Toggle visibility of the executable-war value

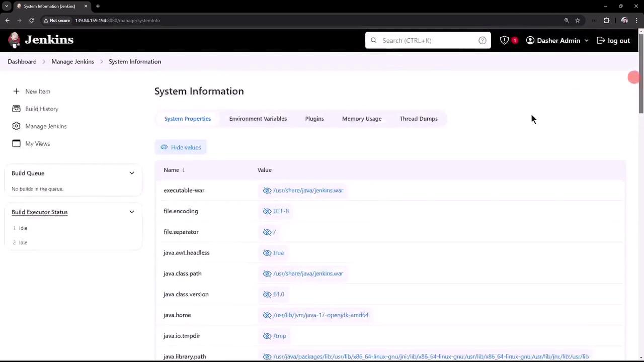267,191
